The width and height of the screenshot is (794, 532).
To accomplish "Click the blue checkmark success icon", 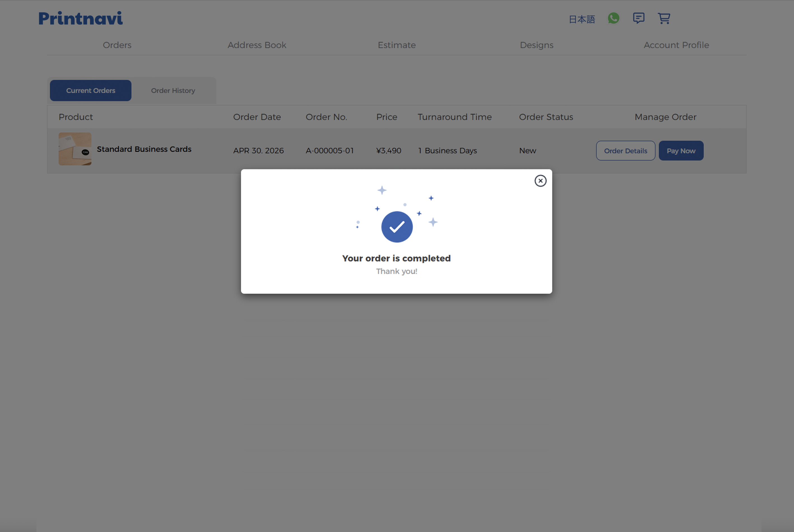I will pyautogui.click(x=397, y=227).
